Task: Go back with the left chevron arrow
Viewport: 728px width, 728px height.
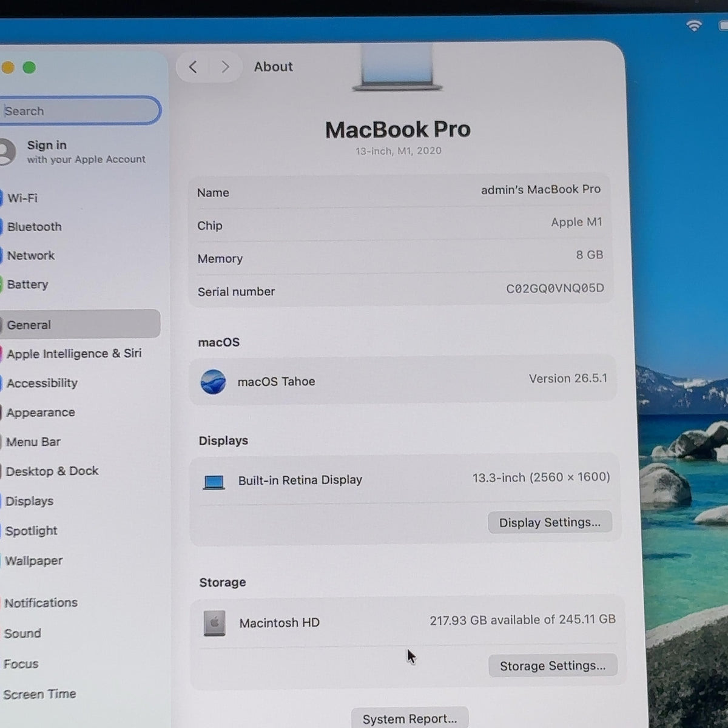Action: pyautogui.click(x=193, y=67)
